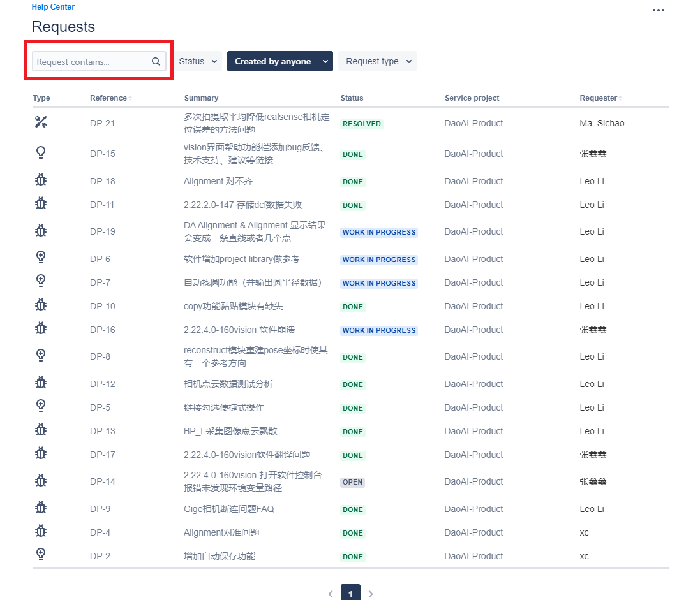Image resolution: width=700 pixels, height=600 pixels.
Task: Click the feature icon for DP-2
Action: point(41,554)
